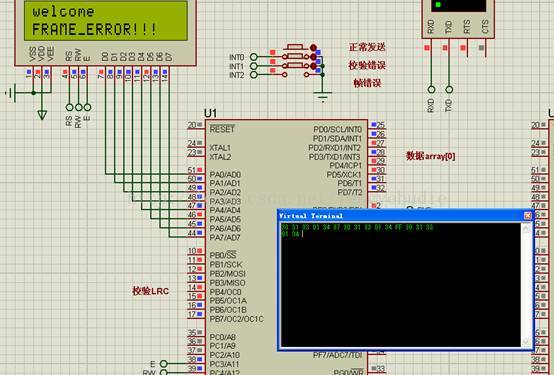Click the Virtual Terminal scrollbar down arrow
The height and width of the screenshot is (375, 554).
click(525, 341)
